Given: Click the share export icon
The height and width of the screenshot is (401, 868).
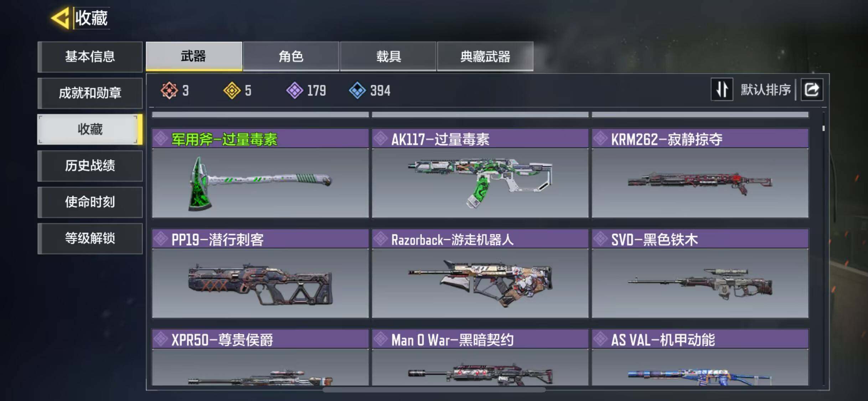Looking at the screenshot, I should [812, 89].
